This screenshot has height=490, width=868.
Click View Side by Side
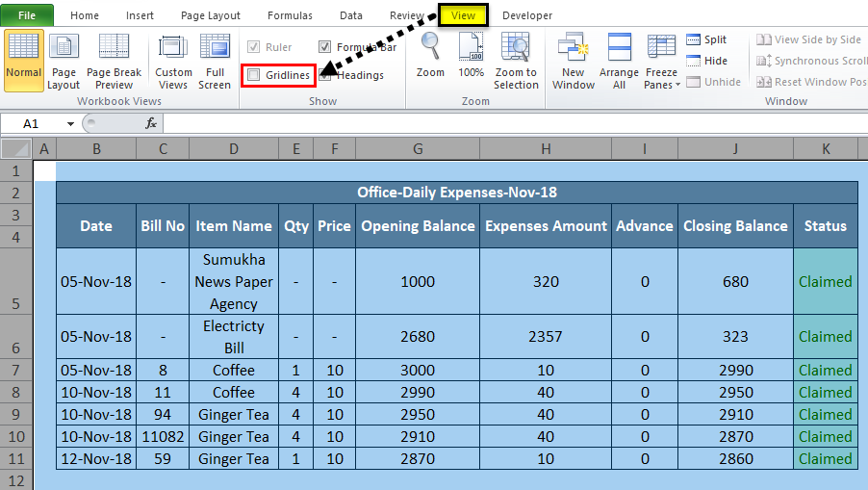(x=808, y=39)
